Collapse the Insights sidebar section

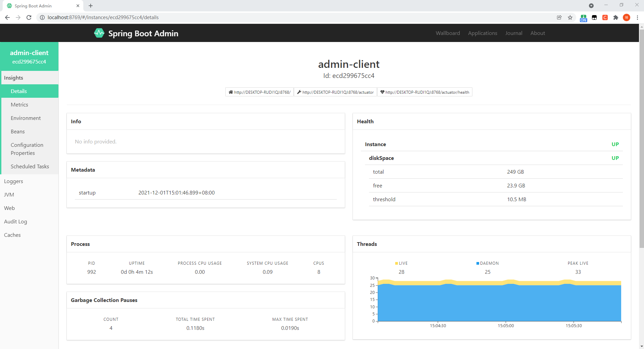click(30, 78)
